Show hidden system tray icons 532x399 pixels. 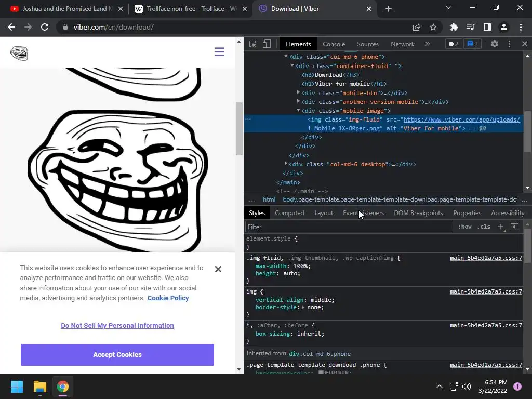[440, 387]
